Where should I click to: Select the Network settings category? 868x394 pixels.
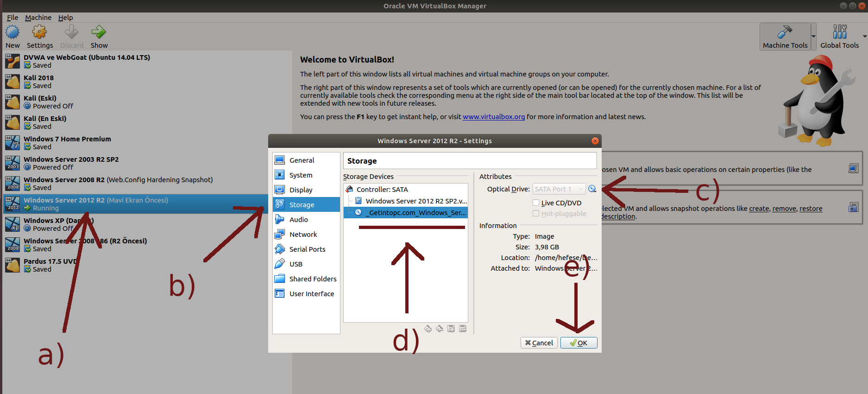tap(306, 234)
